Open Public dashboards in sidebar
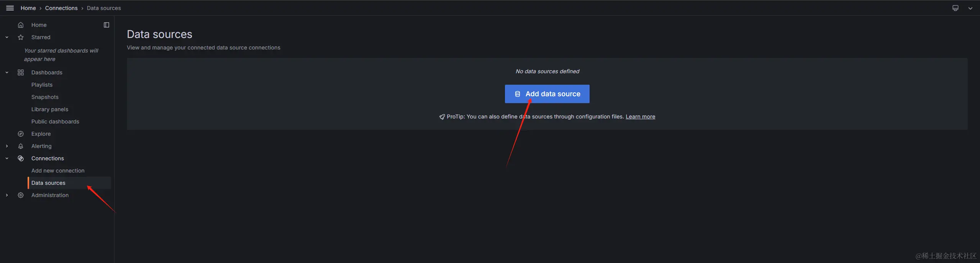Screen dimensions: 980x263 pos(55,122)
